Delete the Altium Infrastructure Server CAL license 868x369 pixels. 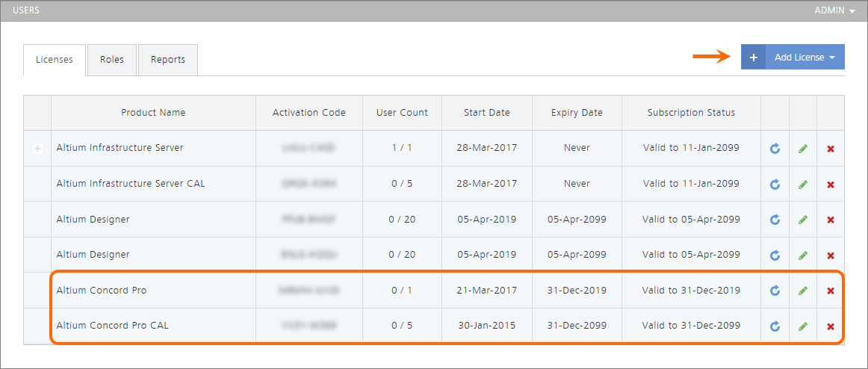[831, 184]
